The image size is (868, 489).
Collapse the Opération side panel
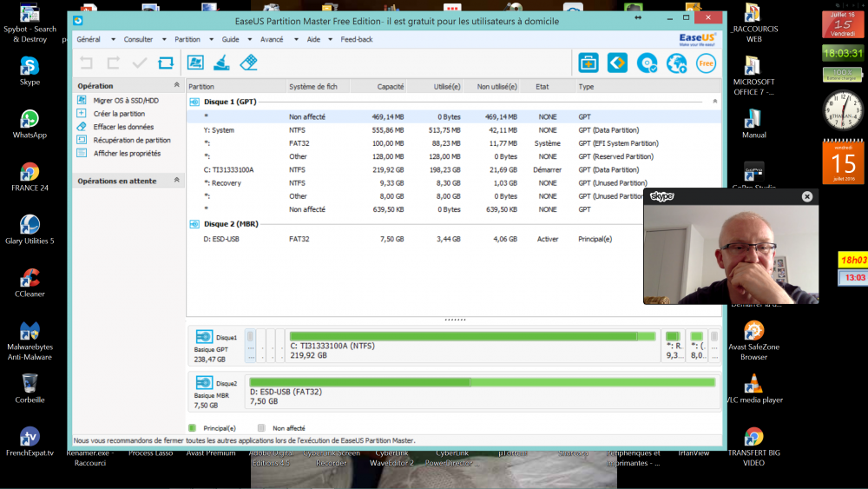[177, 86]
